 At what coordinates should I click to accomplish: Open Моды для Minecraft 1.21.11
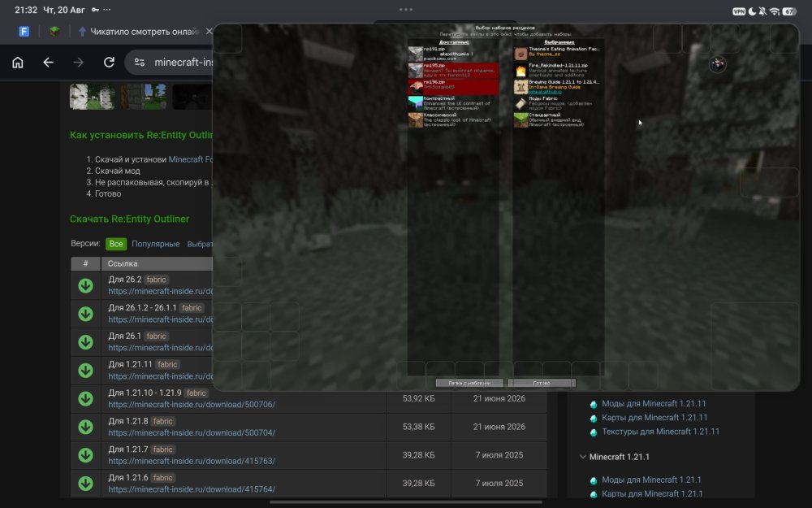pos(654,403)
